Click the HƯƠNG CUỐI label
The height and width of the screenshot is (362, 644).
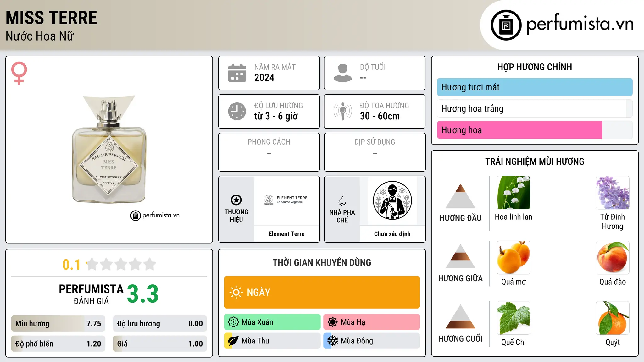[x=460, y=338]
